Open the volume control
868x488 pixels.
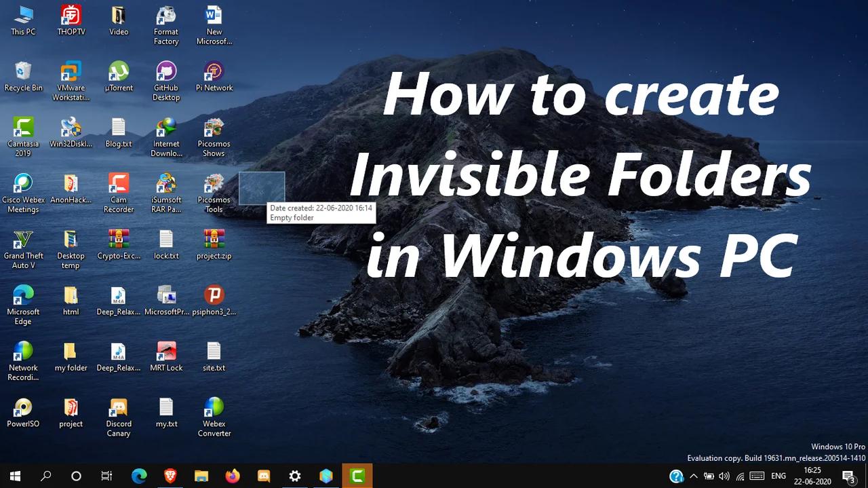point(724,476)
